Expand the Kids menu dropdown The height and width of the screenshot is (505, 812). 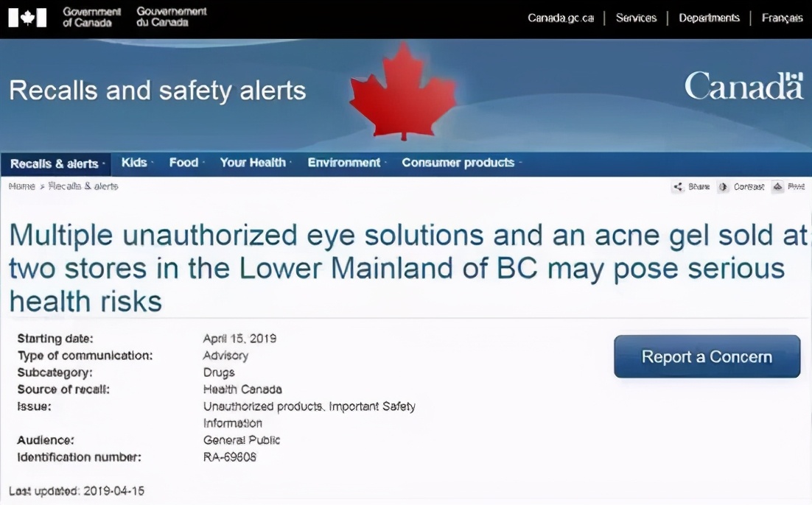[x=134, y=163]
